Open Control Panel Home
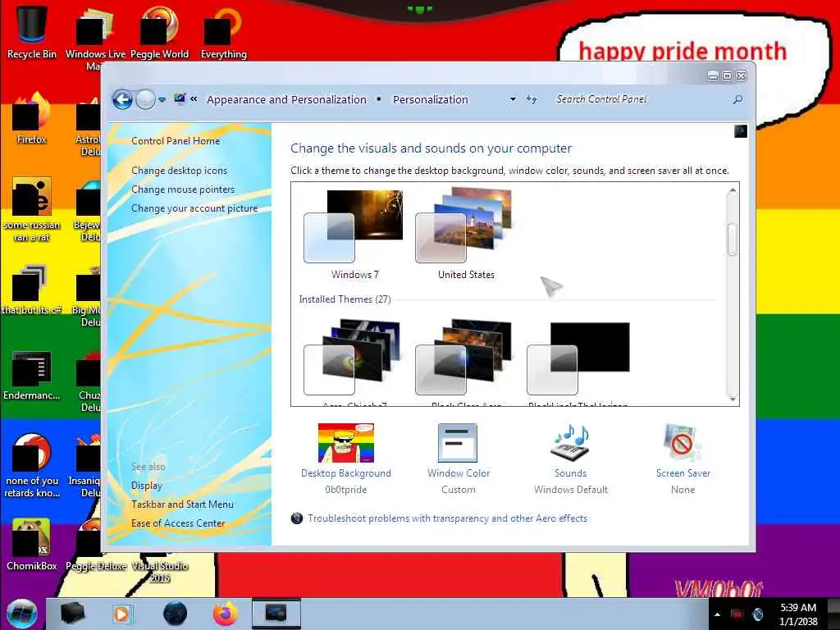 coord(176,141)
